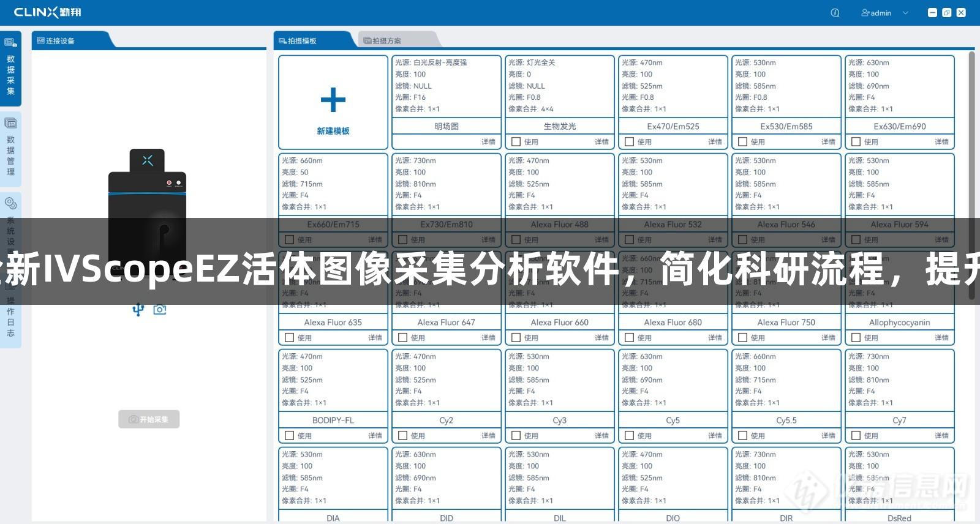Click the admin user icon
The image size is (980, 524).
[x=865, y=12]
